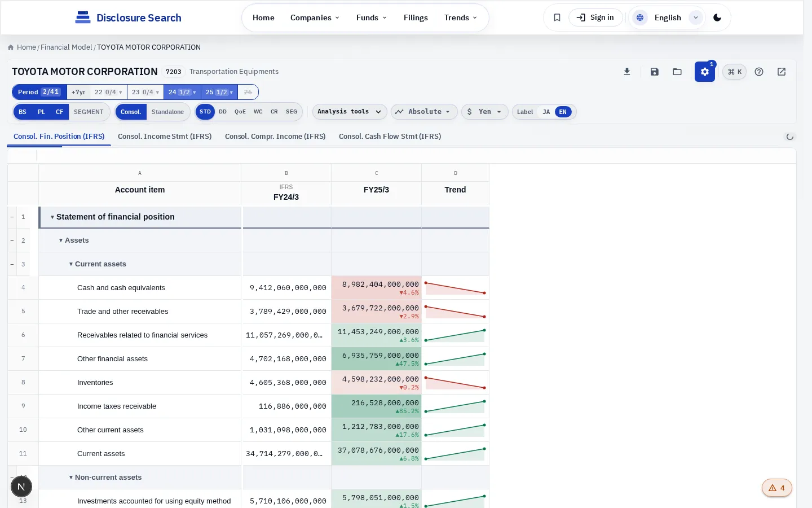Switch to Consol. Compr. Income (IFRS) tab
812x508 pixels.
[x=275, y=137]
